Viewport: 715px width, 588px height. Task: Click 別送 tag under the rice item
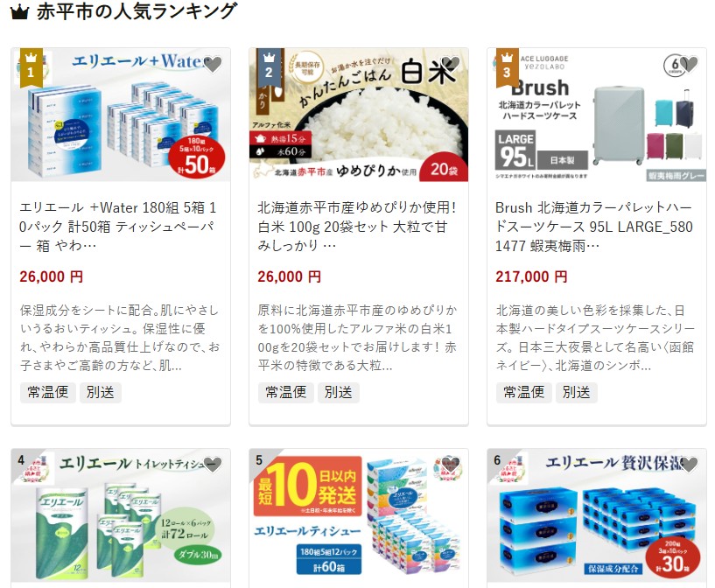click(339, 393)
